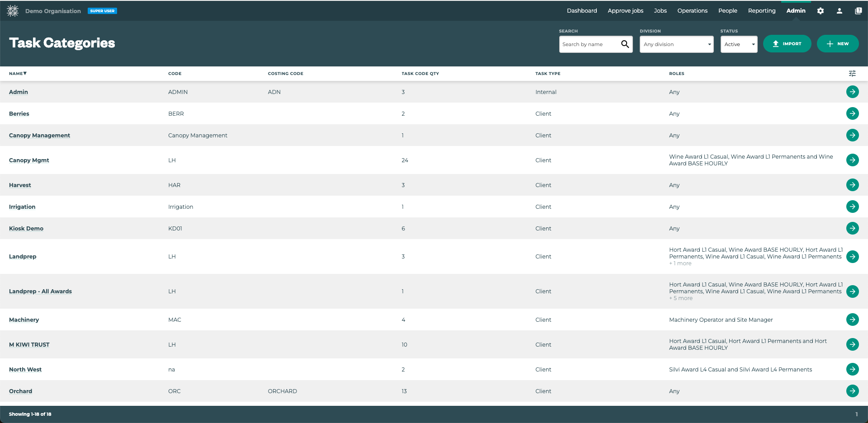The image size is (868, 423).
Task: Open the Status dropdown showing Active
Action: [739, 44]
